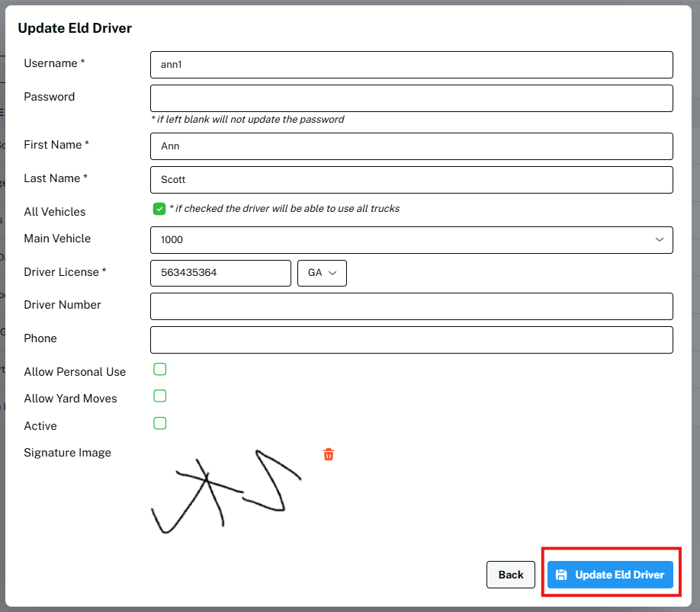Delete the signature image with trash icon

tap(329, 454)
